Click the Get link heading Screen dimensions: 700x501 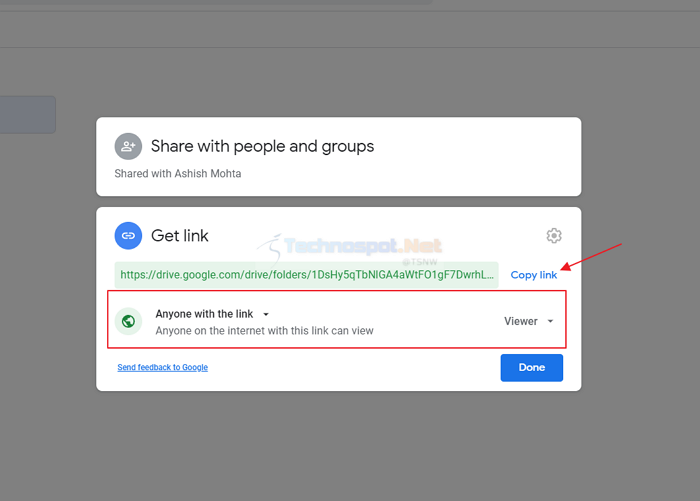point(180,235)
